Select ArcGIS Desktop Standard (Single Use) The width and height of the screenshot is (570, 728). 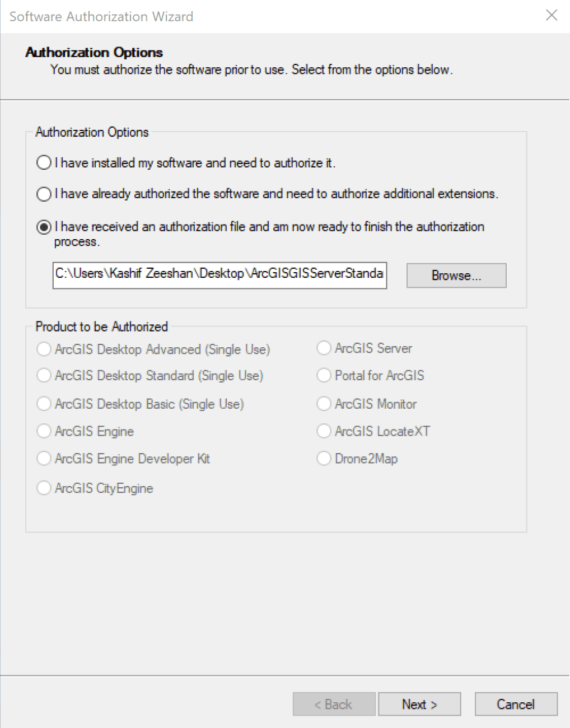[x=44, y=375]
